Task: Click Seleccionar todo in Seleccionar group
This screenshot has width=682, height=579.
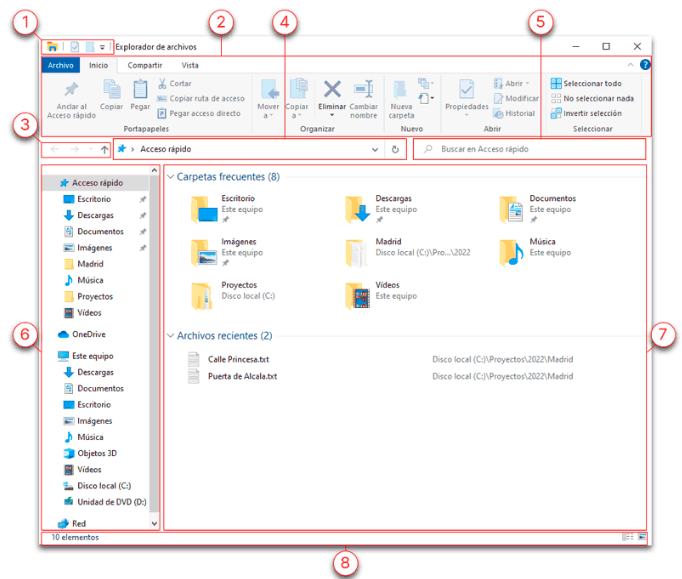Action: click(591, 84)
